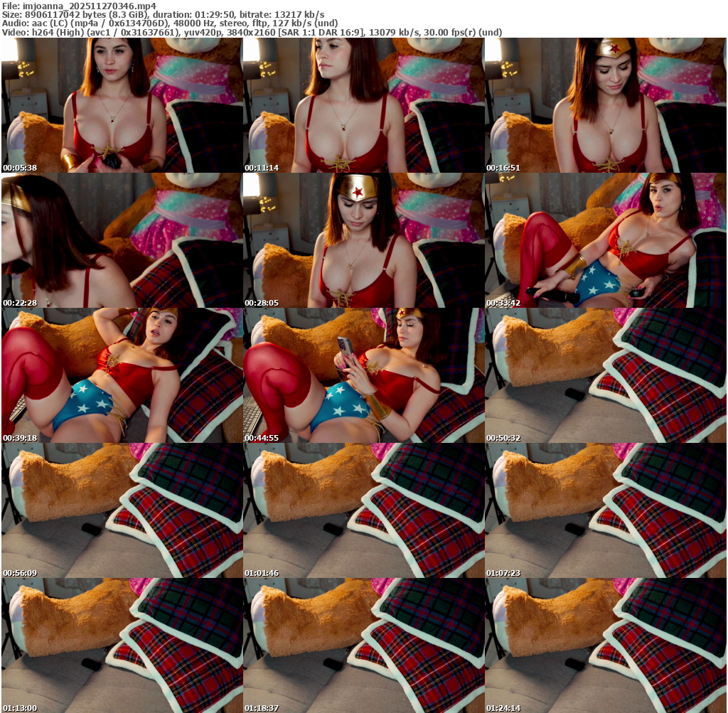Open the thumbnail frame stamped 00:05:38

(x=122, y=105)
